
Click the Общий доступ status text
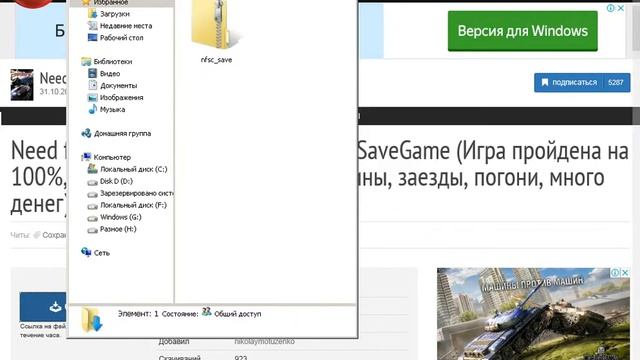point(238,314)
